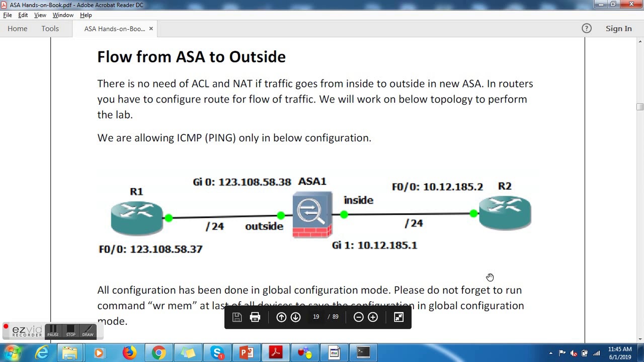
Task: Open the Help question mark icon
Action: [x=587, y=29]
